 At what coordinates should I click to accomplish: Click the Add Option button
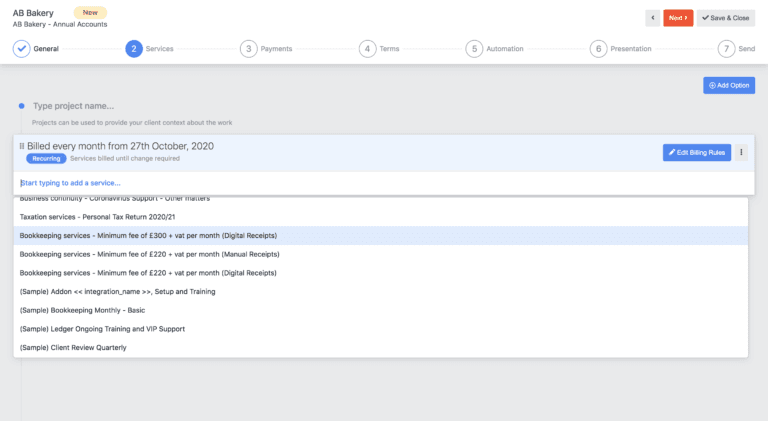pyautogui.click(x=728, y=86)
